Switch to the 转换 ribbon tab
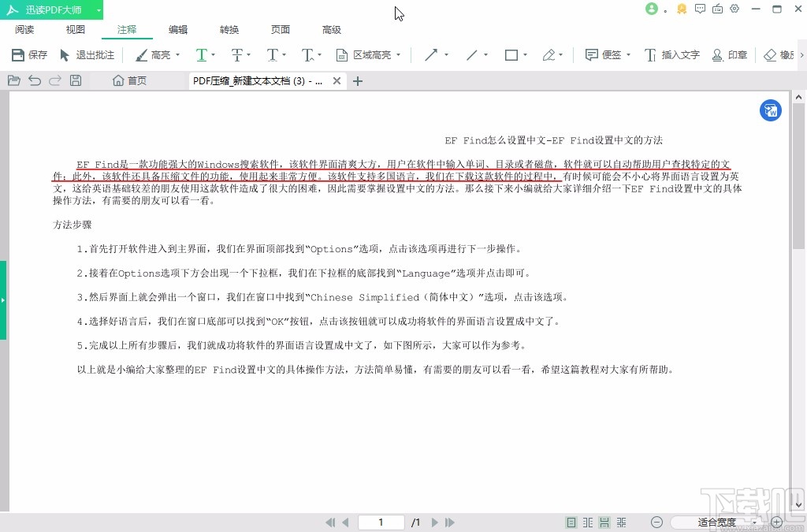Viewport: 807px width, 532px height. coord(229,29)
